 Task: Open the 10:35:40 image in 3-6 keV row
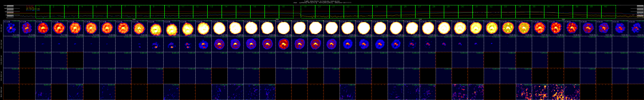(x=364, y=28)
